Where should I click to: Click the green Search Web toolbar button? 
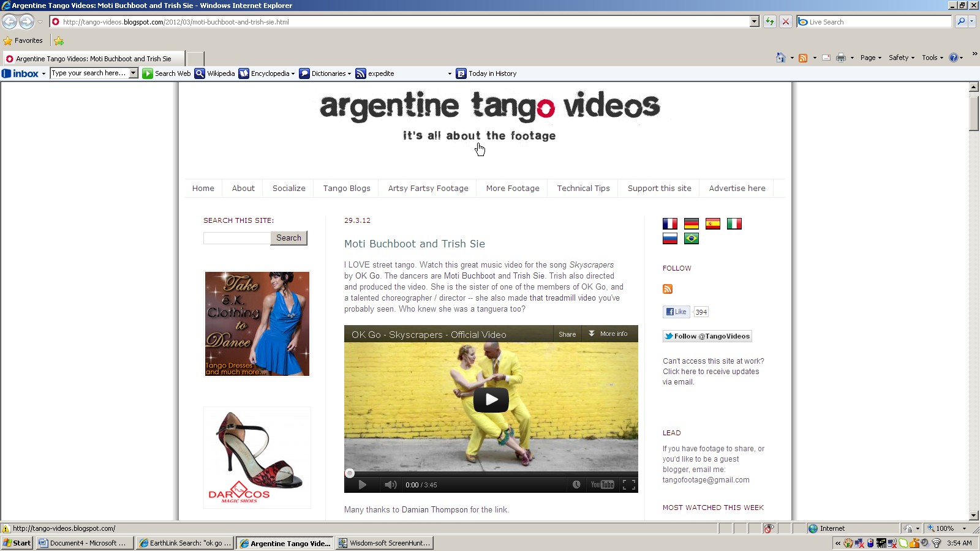167,73
